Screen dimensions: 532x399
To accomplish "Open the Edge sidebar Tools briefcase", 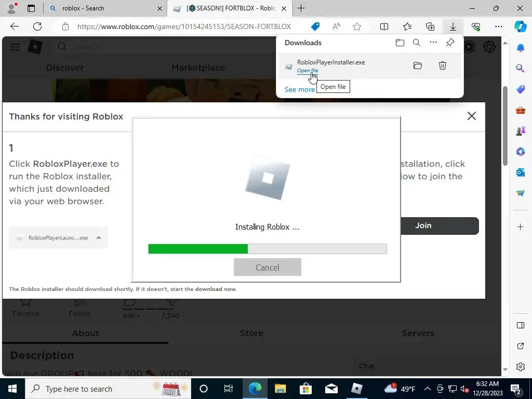I will tap(521, 110).
